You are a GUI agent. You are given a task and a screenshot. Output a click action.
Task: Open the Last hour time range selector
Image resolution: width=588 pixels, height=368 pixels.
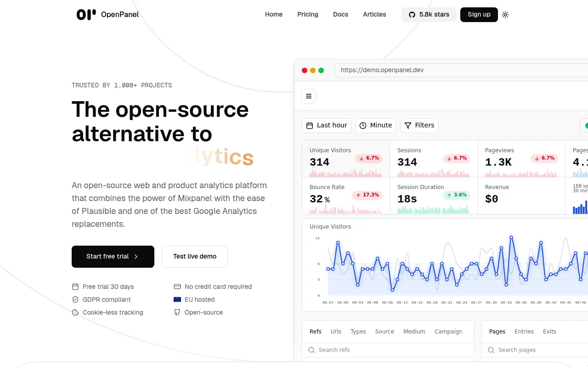[327, 126]
